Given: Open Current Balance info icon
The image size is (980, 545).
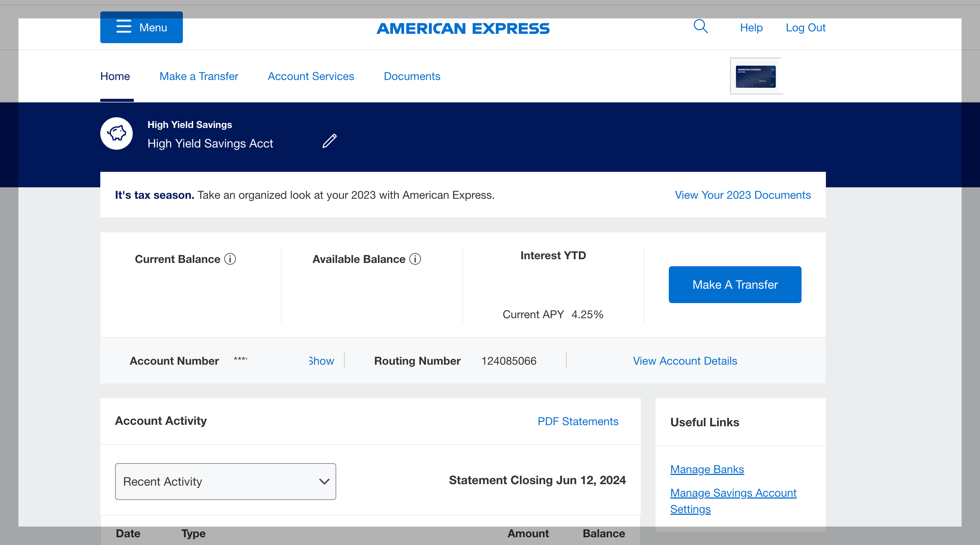Looking at the screenshot, I should [x=230, y=259].
